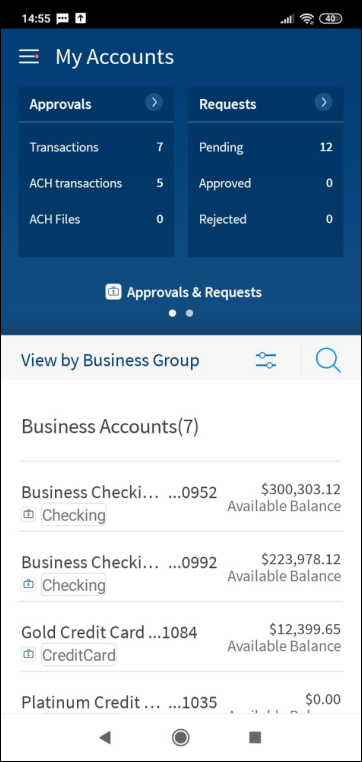This screenshot has height=762, width=362.
Task: Open ACH transactions row showing 5
Action: pos(96,183)
